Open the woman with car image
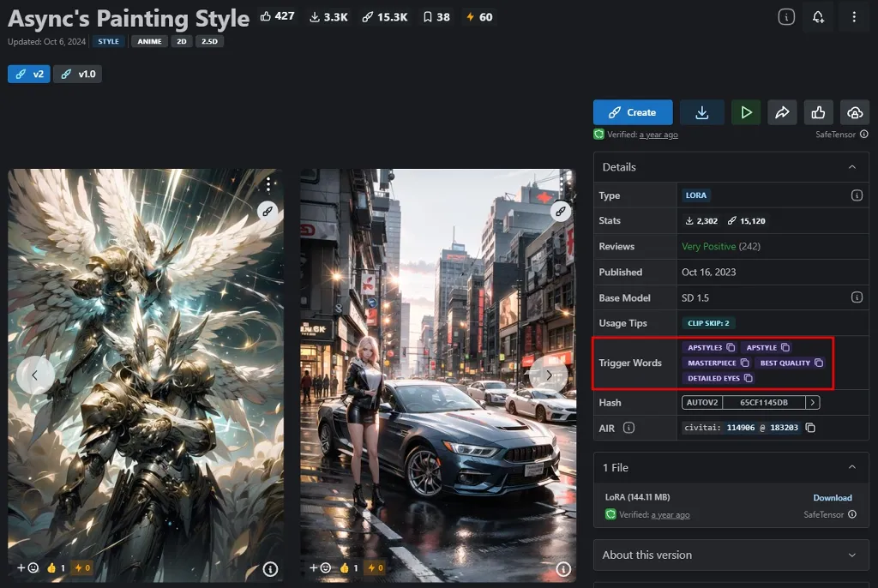This screenshot has width=878, height=588. (438, 375)
